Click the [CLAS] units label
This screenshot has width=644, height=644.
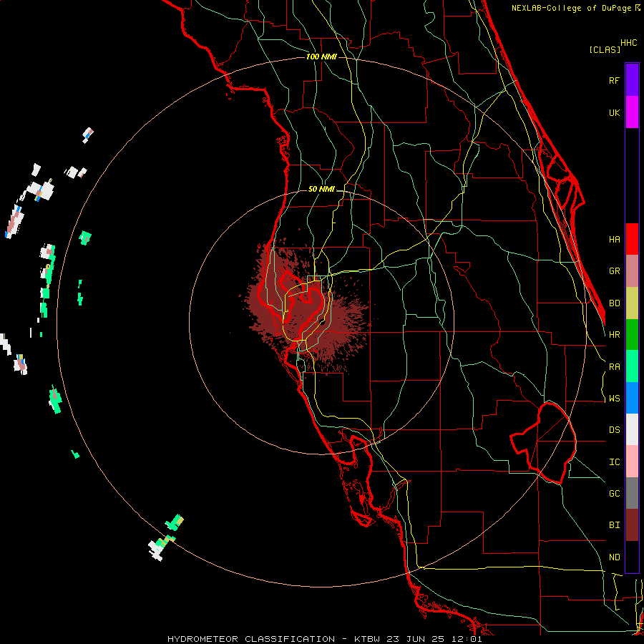point(605,50)
